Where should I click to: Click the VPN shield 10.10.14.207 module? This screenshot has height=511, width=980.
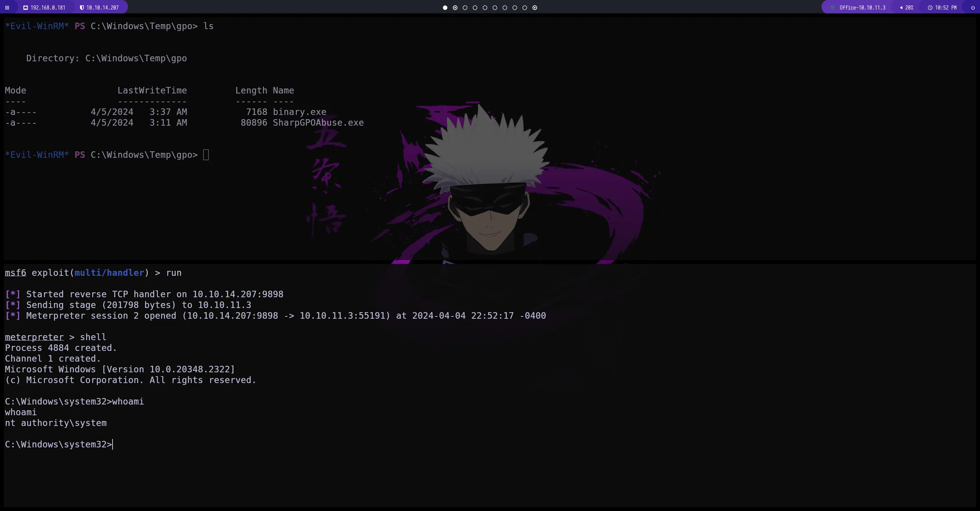point(99,8)
